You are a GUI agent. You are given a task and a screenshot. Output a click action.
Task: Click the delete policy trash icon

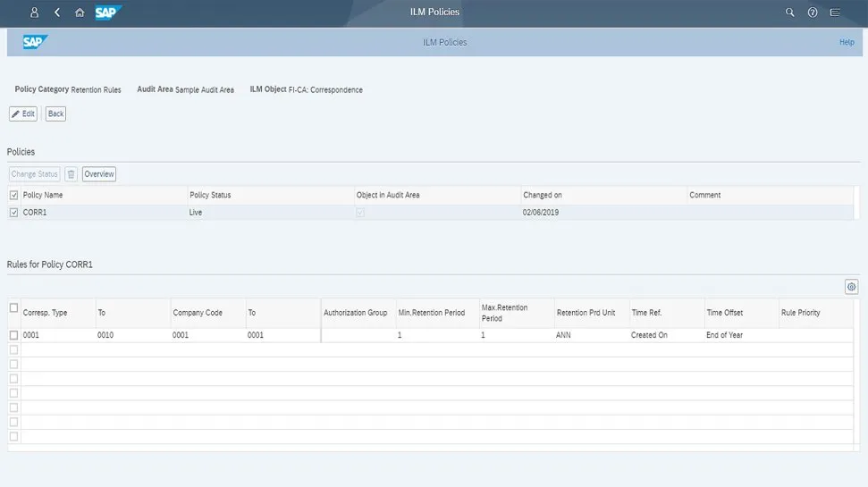[72, 174]
